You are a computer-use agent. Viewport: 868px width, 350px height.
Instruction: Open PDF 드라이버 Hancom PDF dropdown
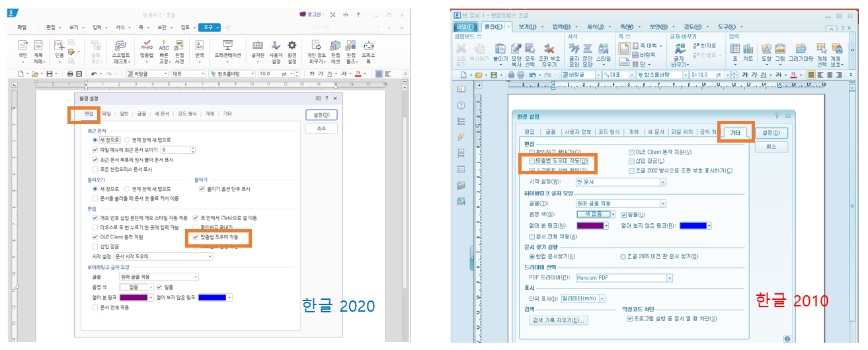click(624, 277)
